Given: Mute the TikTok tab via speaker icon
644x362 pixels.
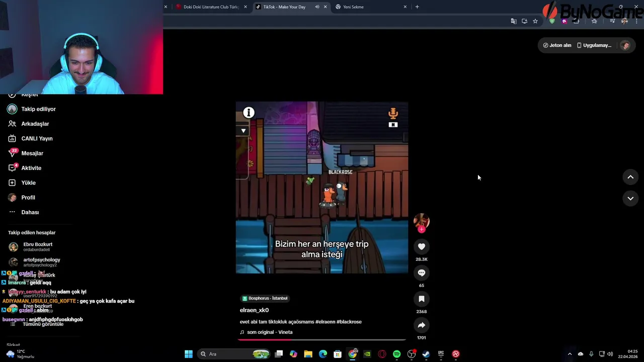Looking at the screenshot, I should [x=317, y=7].
